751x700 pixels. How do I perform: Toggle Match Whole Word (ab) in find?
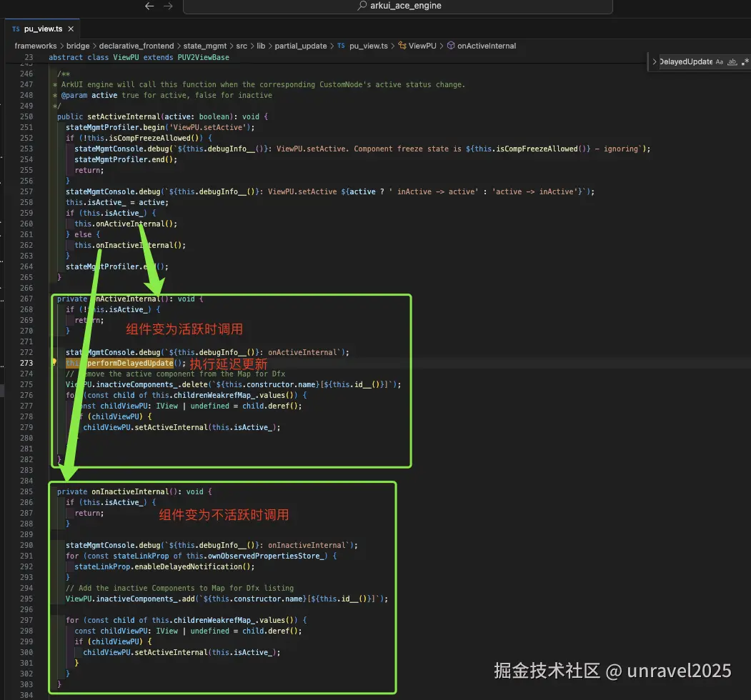tap(732, 61)
